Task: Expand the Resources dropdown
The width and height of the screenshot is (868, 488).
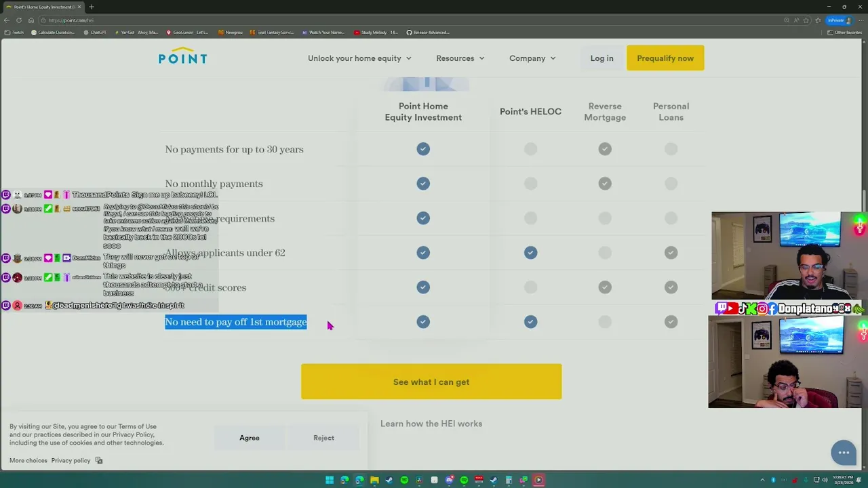Action: coord(460,58)
